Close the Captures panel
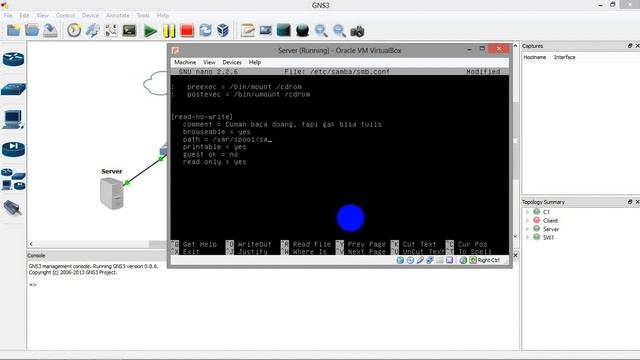 tap(637, 46)
